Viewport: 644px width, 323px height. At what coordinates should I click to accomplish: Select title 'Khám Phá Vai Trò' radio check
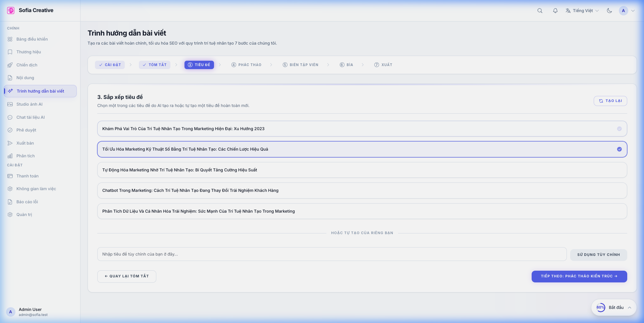tap(619, 129)
